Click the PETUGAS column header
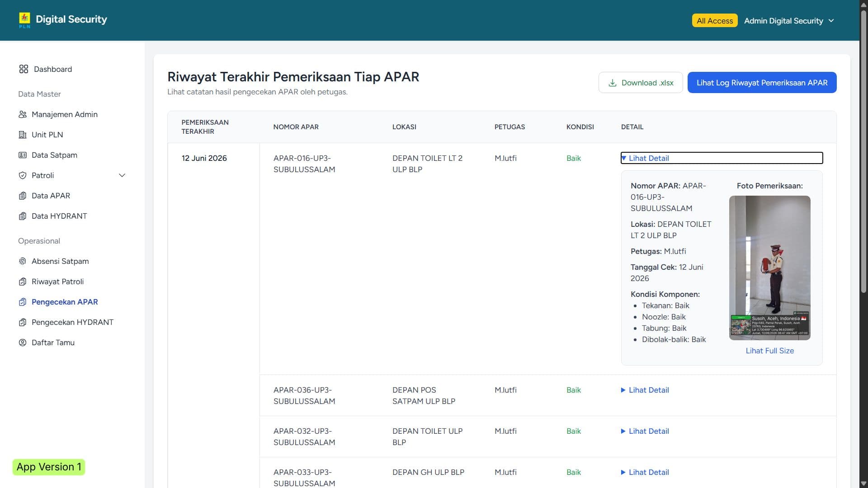 coord(509,127)
